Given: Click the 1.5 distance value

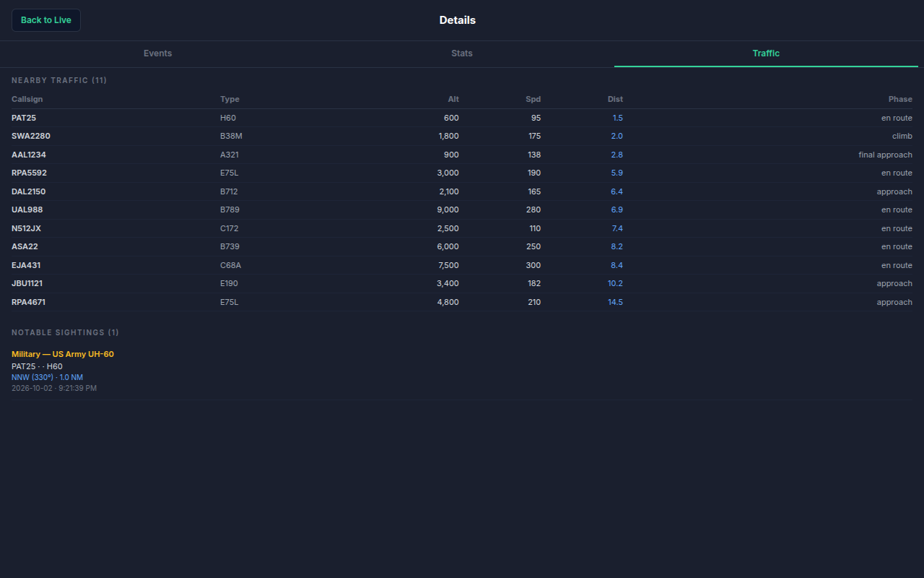Looking at the screenshot, I should click(x=617, y=118).
